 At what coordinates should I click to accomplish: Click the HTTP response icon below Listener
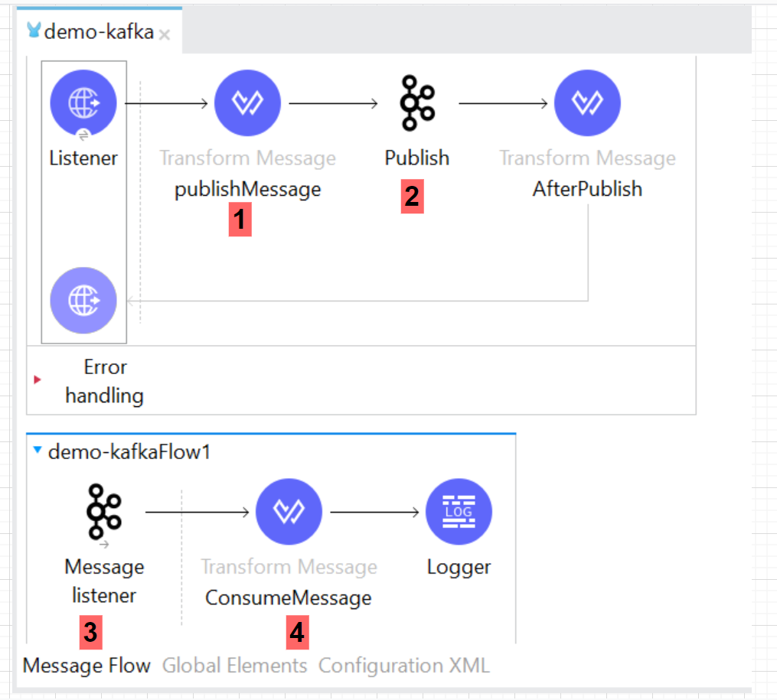point(83,300)
